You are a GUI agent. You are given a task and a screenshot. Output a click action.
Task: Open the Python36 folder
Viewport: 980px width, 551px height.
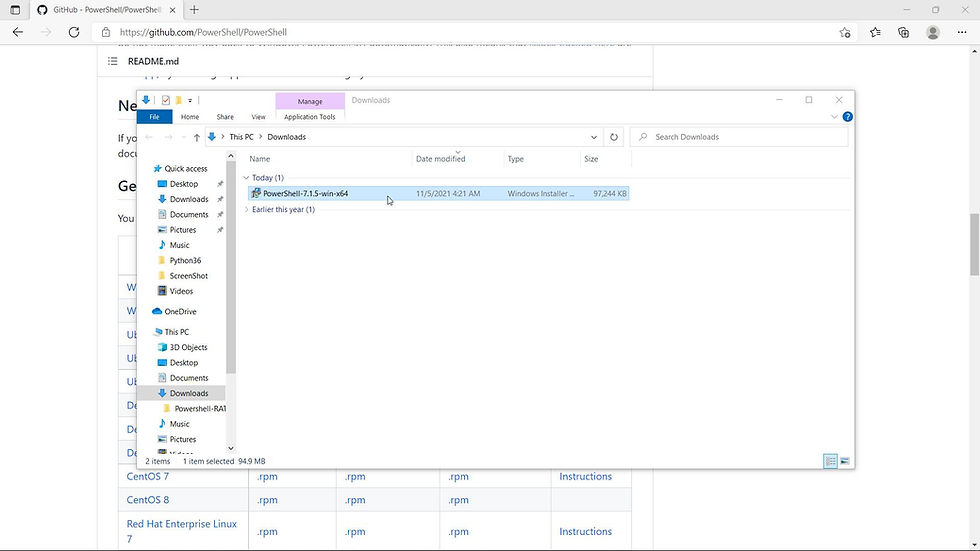pyautogui.click(x=184, y=261)
